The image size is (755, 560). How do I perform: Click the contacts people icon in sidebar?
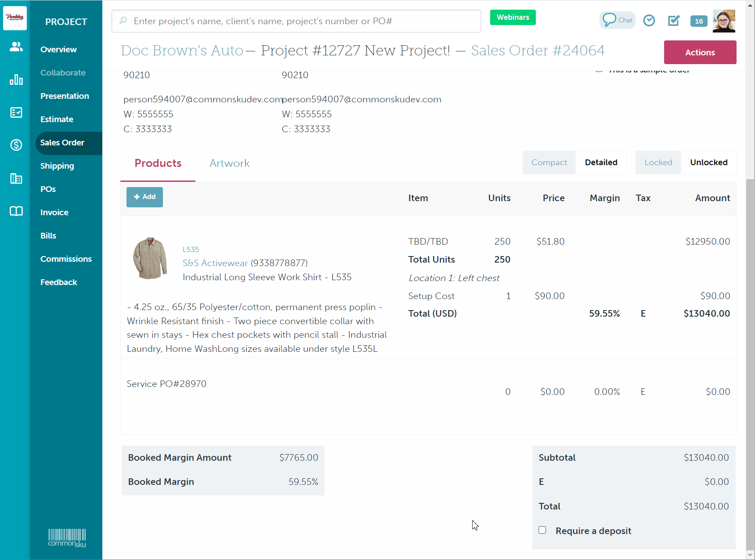click(x=16, y=47)
